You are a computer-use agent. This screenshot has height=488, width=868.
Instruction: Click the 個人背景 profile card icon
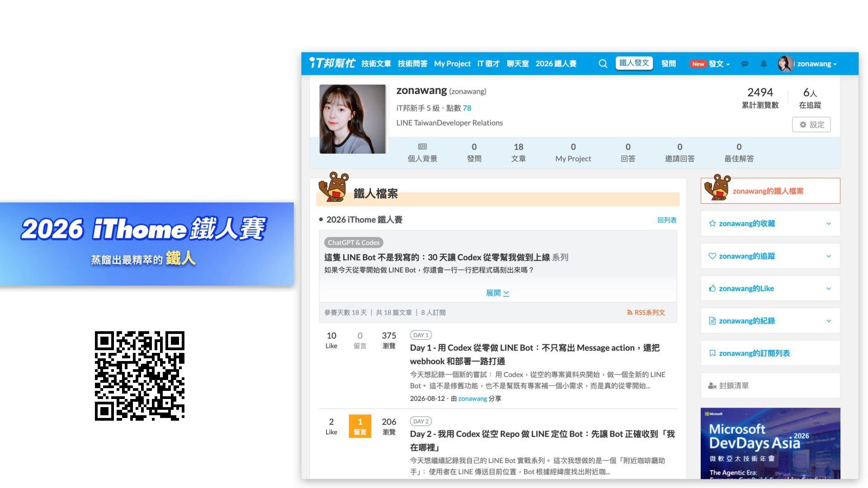click(x=422, y=146)
